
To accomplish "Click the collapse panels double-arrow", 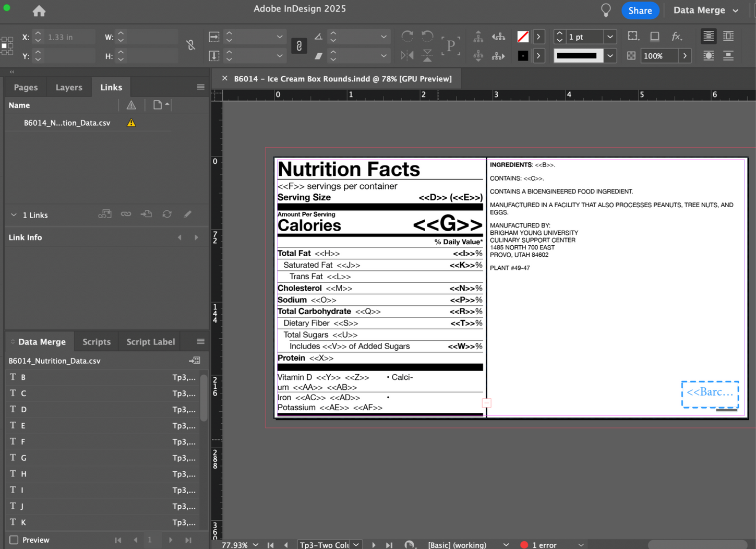I will click(12, 72).
